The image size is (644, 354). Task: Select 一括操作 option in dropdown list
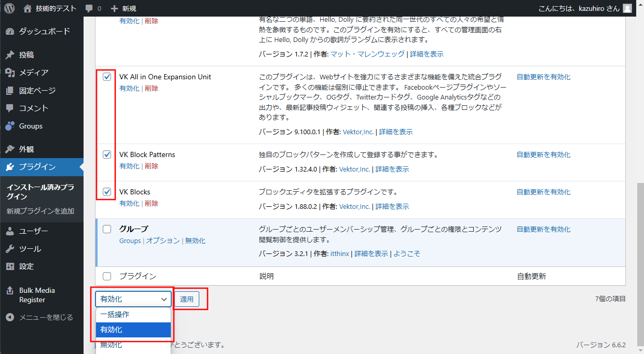133,315
